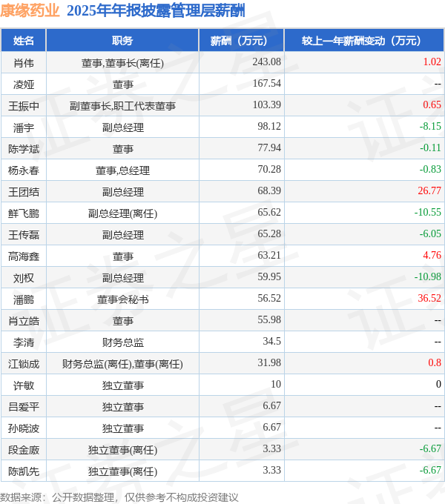Select the name 江锁成
The width and height of the screenshot is (445, 504).
point(24,364)
